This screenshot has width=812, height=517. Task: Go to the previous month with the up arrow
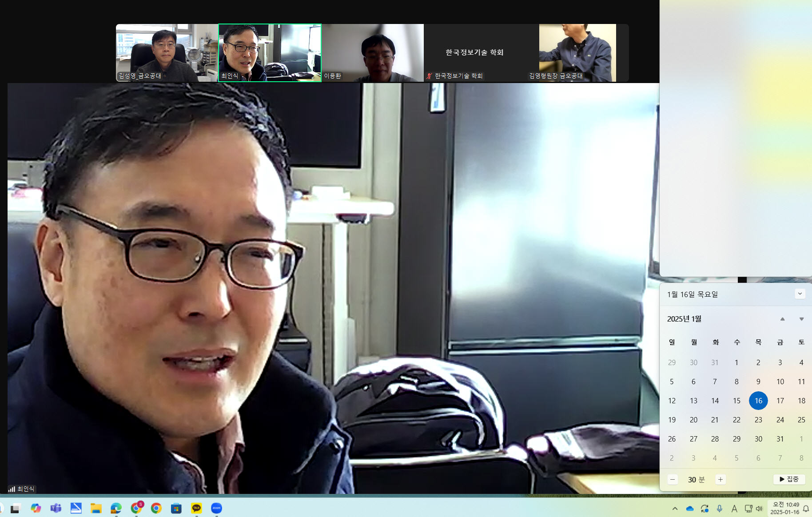782,319
